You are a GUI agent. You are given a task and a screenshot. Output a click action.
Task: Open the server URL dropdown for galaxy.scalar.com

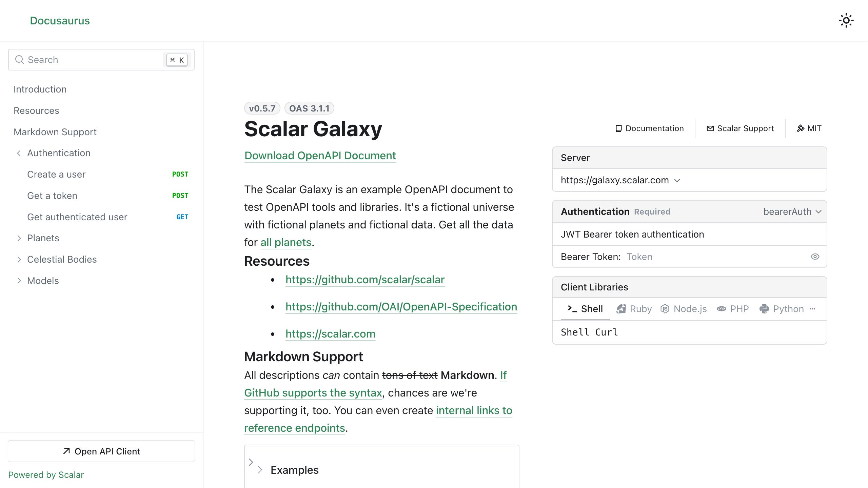pos(677,180)
